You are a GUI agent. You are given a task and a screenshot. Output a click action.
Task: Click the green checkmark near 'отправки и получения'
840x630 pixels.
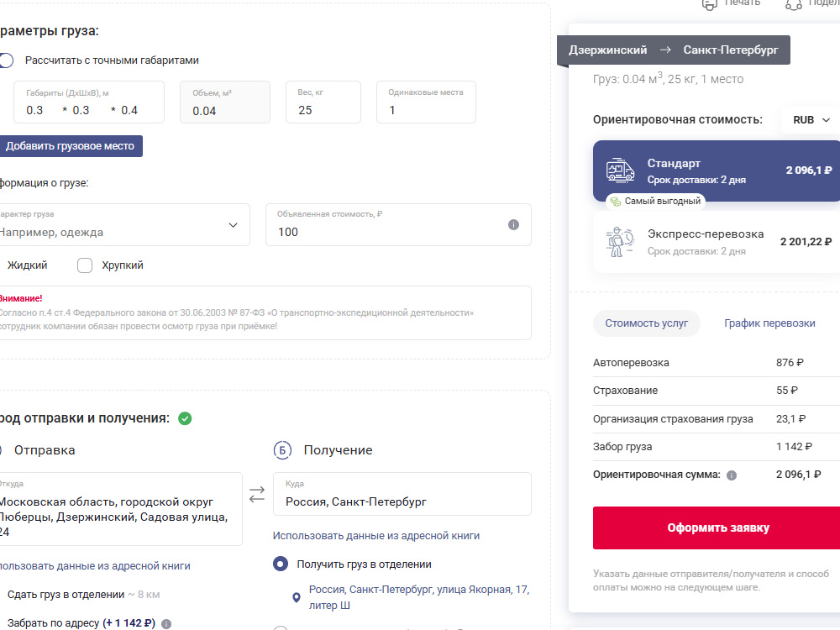click(185, 418)
